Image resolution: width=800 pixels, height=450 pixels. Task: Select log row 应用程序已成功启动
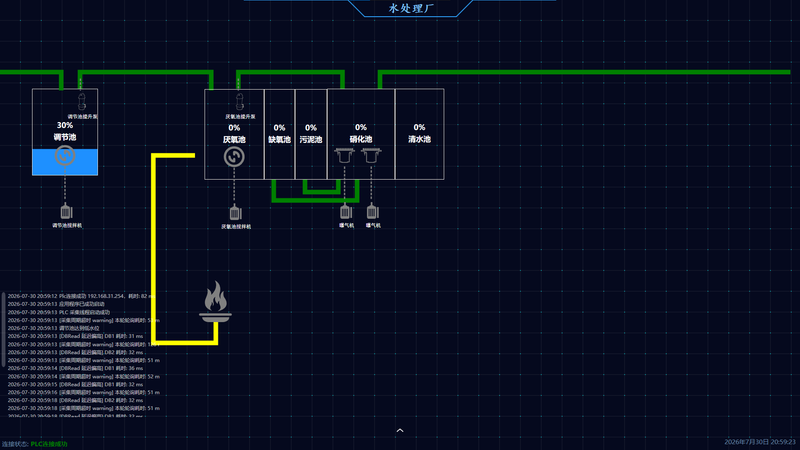pyautogui.click(x=56, y=304)
